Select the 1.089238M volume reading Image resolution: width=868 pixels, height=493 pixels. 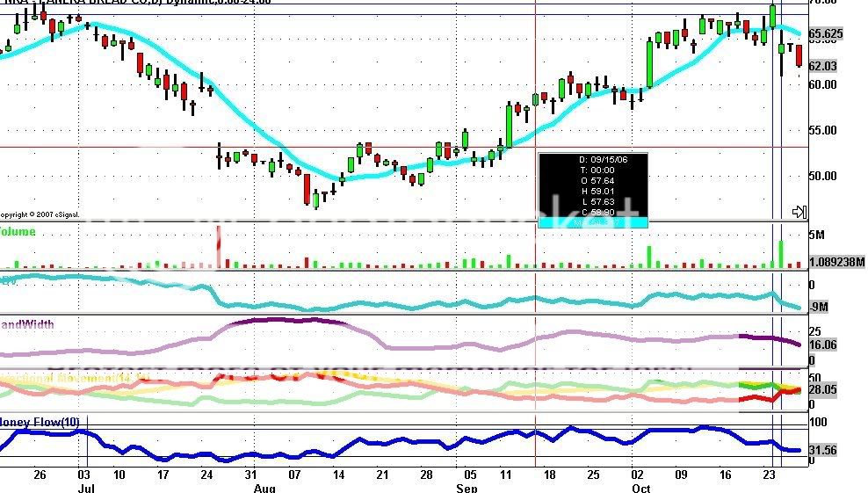pos(837,262)
